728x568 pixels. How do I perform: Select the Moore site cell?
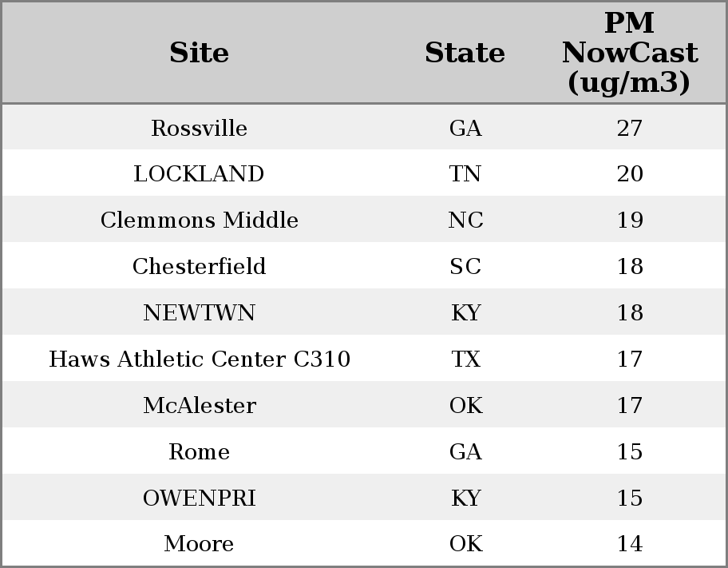(x=200, y=544)
